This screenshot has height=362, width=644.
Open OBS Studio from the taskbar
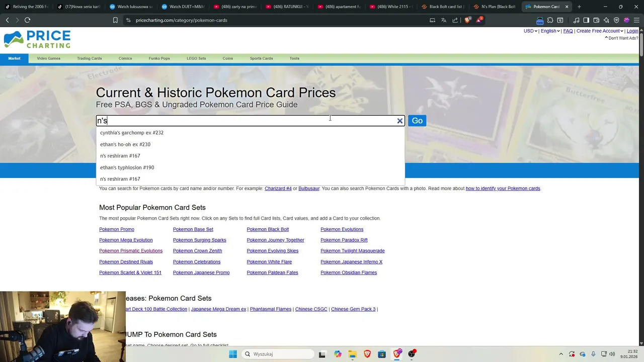[x=412, y=354]
